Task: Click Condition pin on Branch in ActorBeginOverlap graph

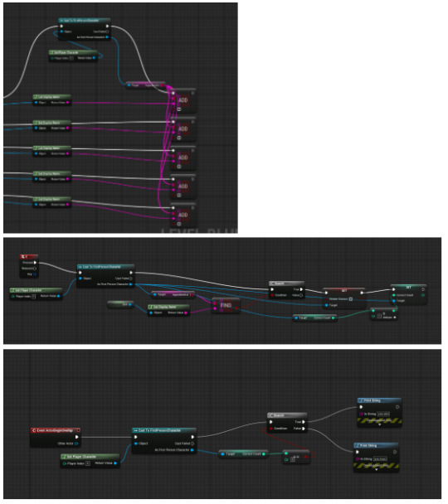Action: (271, 429)
